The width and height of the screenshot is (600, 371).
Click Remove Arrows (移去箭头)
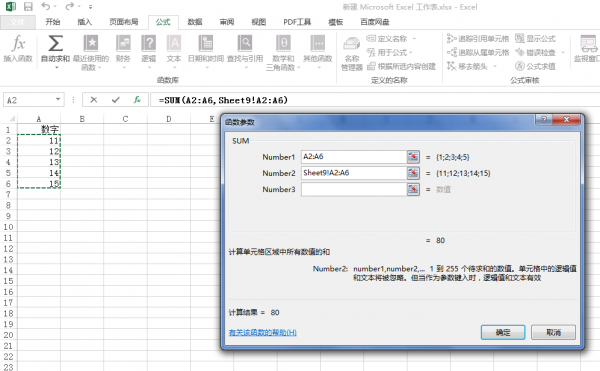click(x=468, y=67)
